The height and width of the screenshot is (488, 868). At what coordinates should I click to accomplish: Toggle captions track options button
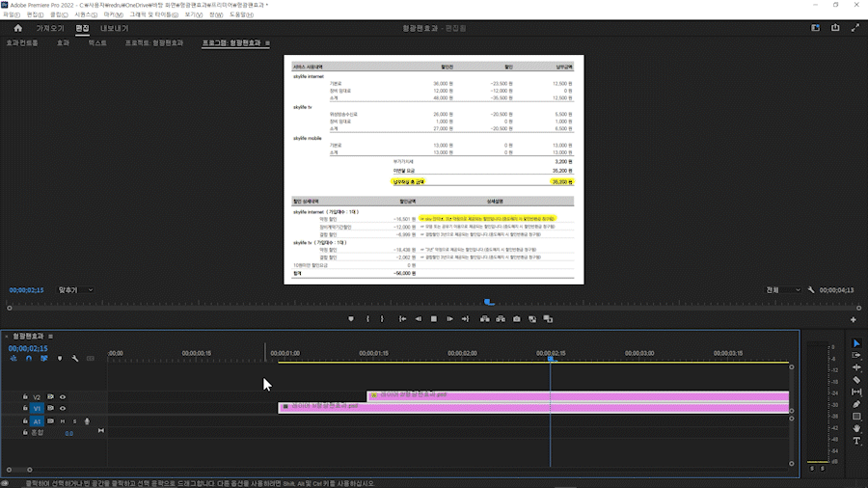coord(91,359)
